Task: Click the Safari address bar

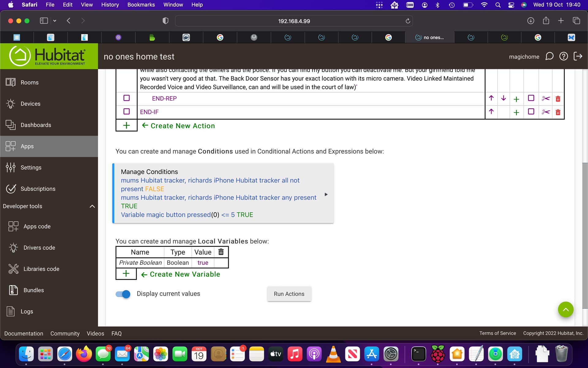Action: 294,21
